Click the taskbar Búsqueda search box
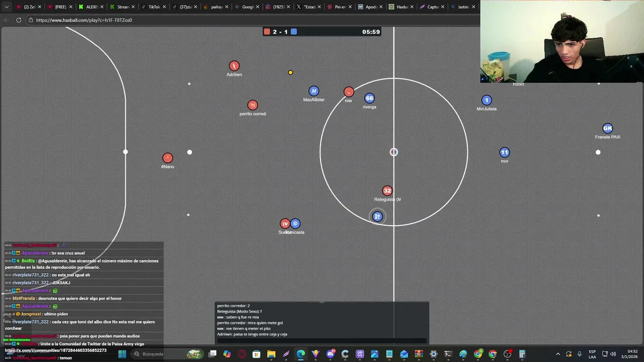The width and height of the screenshot is (644, 362). [169, 354]
